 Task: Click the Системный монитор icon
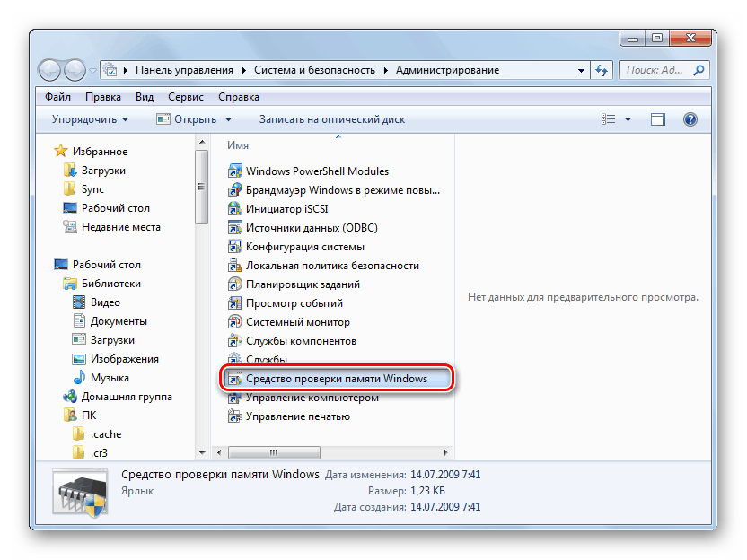coord(234,322)
